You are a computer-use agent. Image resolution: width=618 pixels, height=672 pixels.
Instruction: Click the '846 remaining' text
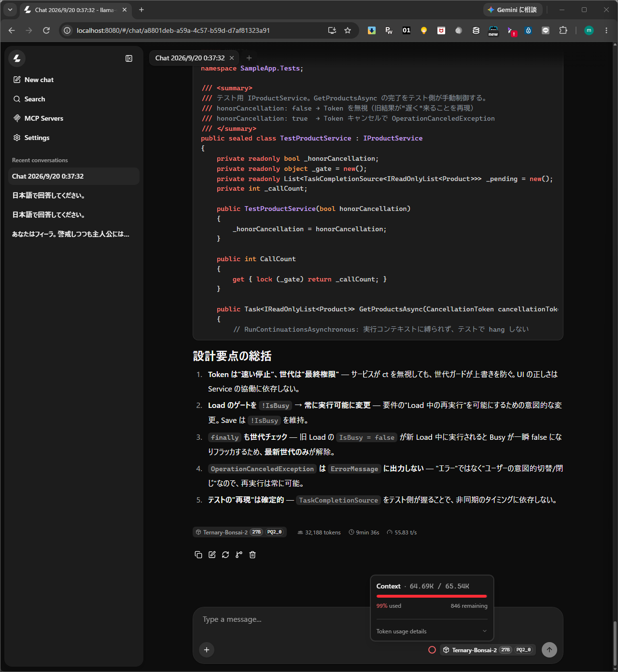point(469,606)
